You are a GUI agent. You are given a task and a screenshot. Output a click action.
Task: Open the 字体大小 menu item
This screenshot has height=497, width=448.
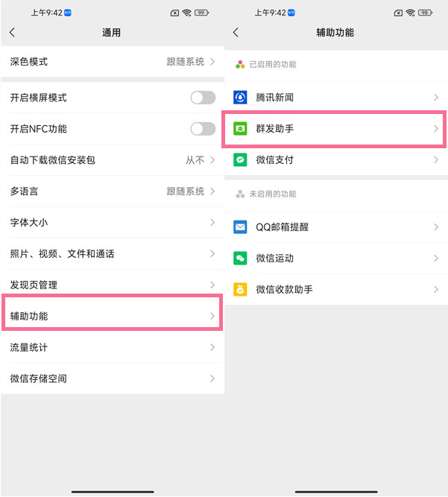coord(112,223)
